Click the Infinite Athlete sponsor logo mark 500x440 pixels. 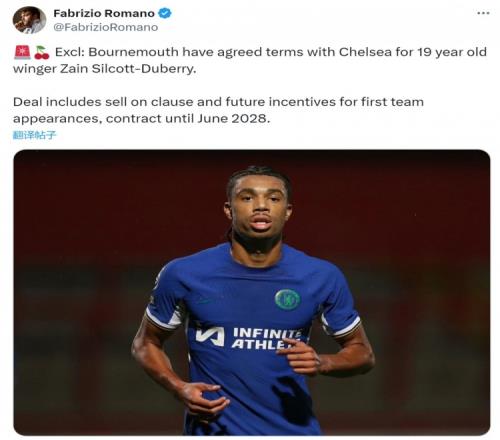coord(210,336)
